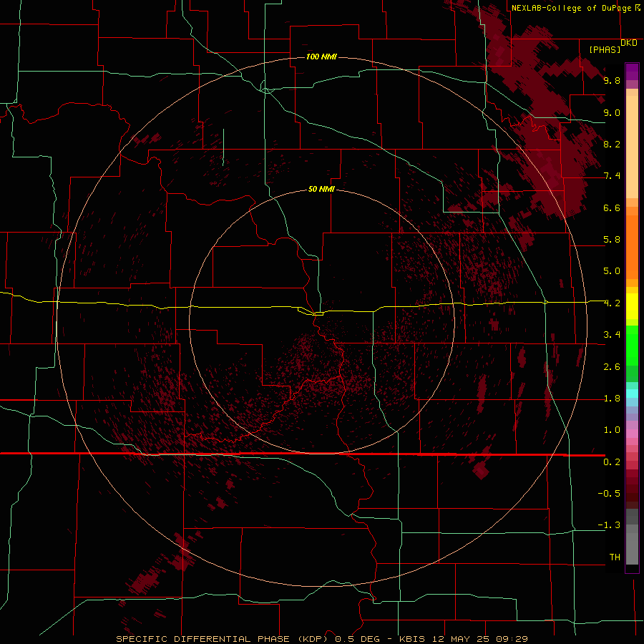This screenshot has width=644, height=644.
Task: Click the 3.4 color scale value
Action: [x=612, y=335]
